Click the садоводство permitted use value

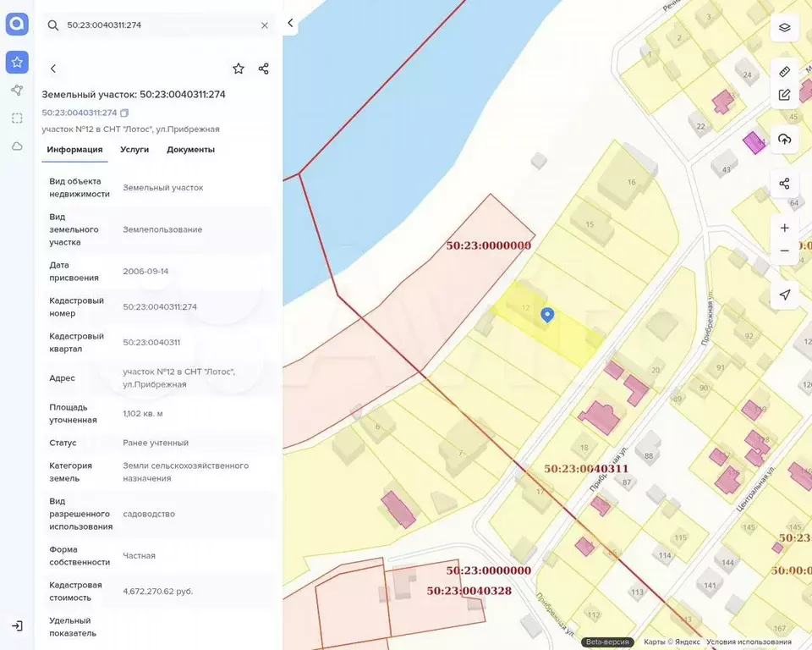pos(149,515)
